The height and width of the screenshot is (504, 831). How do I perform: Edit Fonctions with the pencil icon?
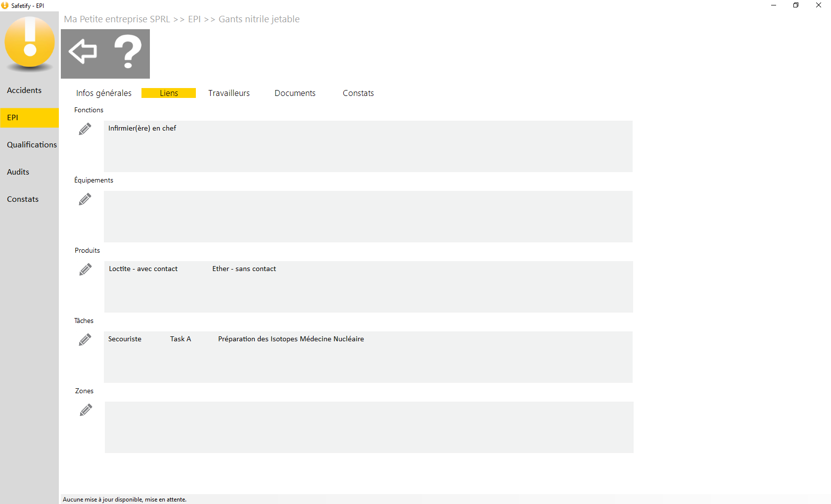pyautogui.click(x=85, y=129)
